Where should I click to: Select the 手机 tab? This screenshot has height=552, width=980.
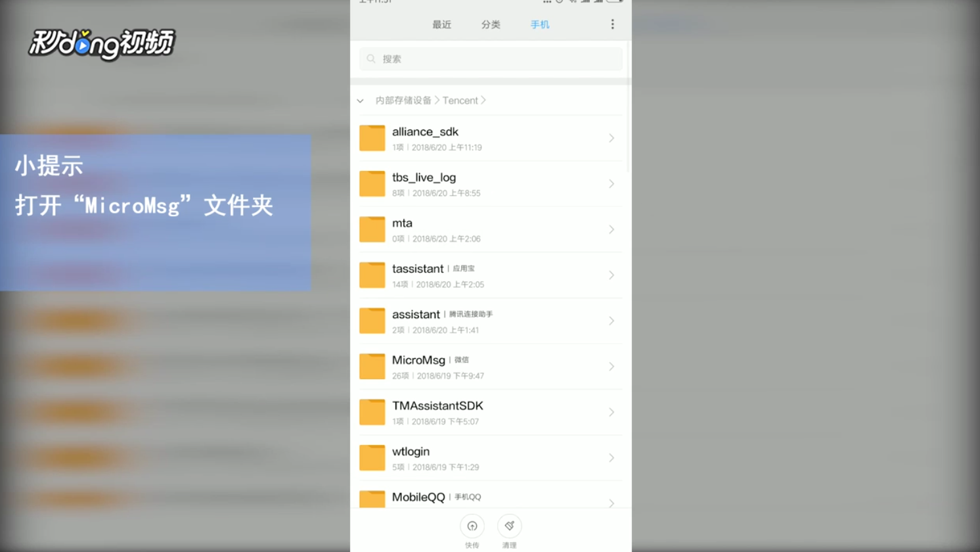[x=540, y=24]
